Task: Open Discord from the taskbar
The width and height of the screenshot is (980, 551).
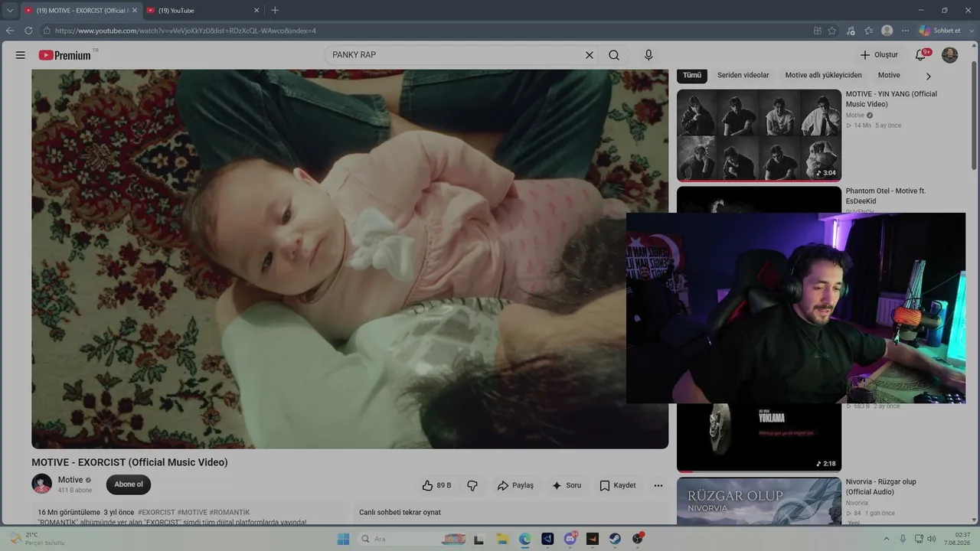Action: [x=570, y=539]
